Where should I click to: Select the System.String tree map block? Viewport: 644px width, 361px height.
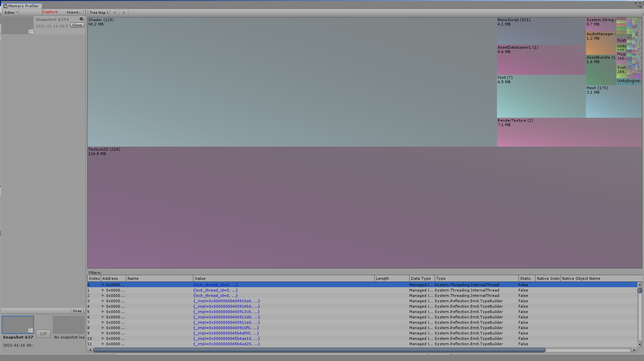[601, 24]
